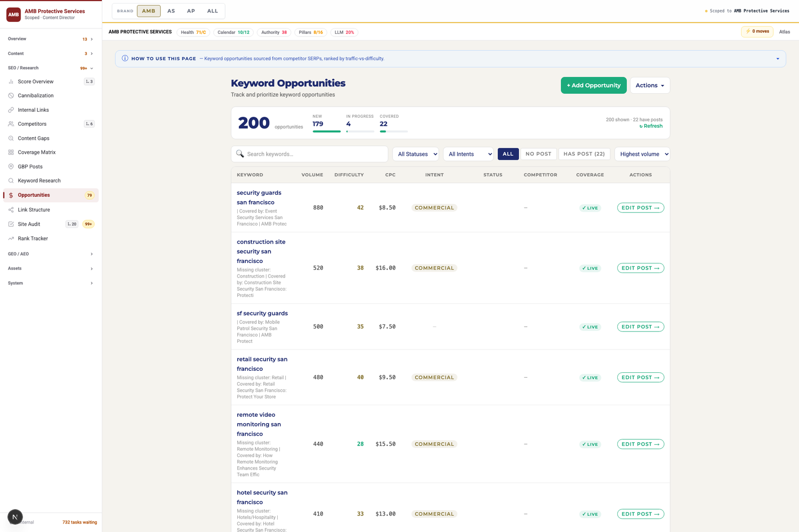Click Competitors sub-count badge 6
Viewport: 799px width, 532px height.
tap(89, 124)
